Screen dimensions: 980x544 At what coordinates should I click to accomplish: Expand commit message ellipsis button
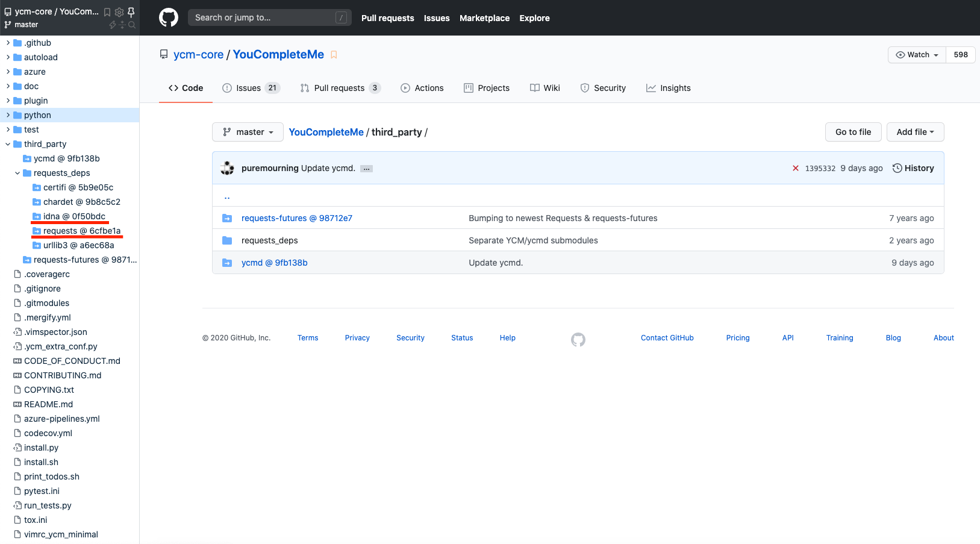point(366,169)
